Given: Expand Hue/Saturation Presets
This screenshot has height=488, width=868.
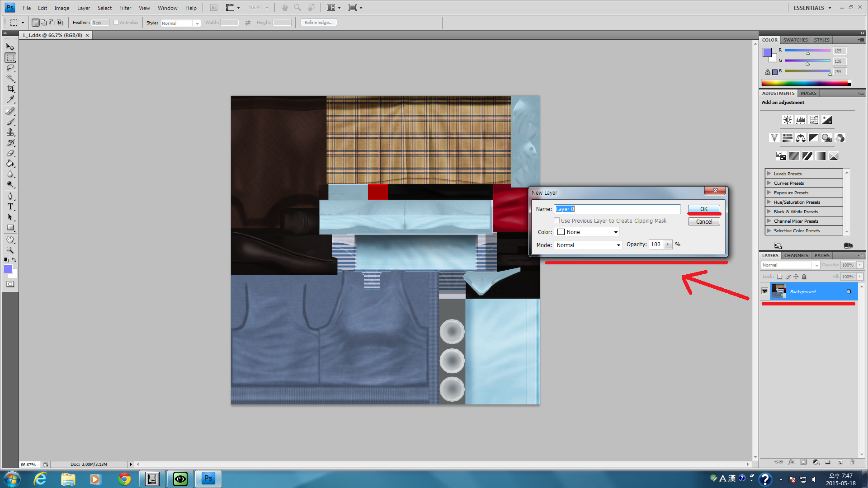Looking at the screenshot, I should pos(769,202).
